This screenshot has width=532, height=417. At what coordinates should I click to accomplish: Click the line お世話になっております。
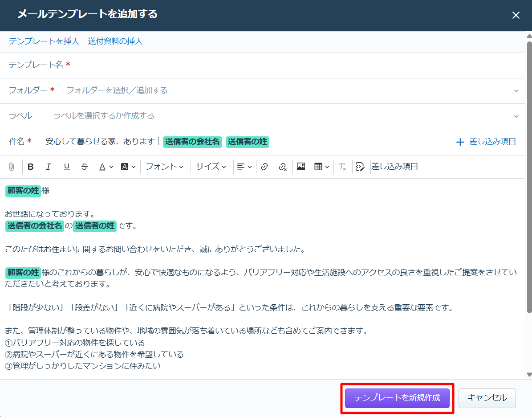click(x=50, y=214)
